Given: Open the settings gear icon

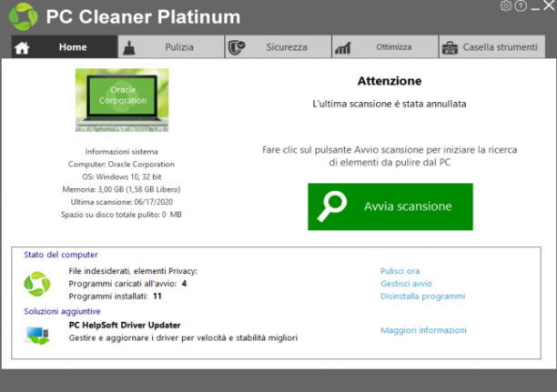Looking at the screenshot, I should click(x=505, y=6).
